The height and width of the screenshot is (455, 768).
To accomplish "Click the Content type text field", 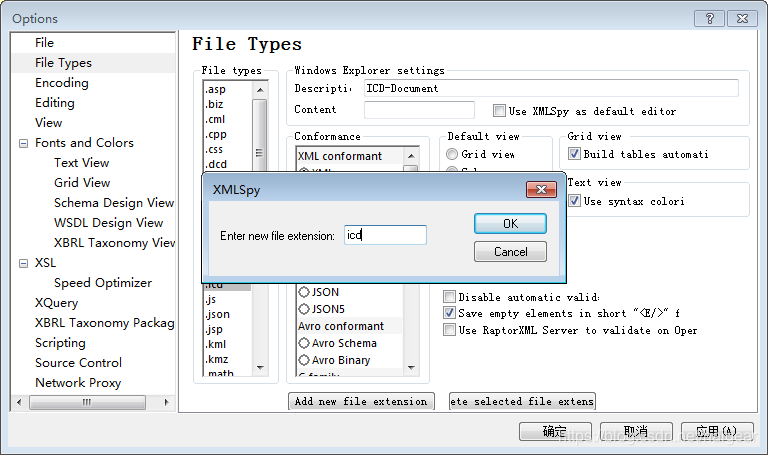I will coord(419,110).
